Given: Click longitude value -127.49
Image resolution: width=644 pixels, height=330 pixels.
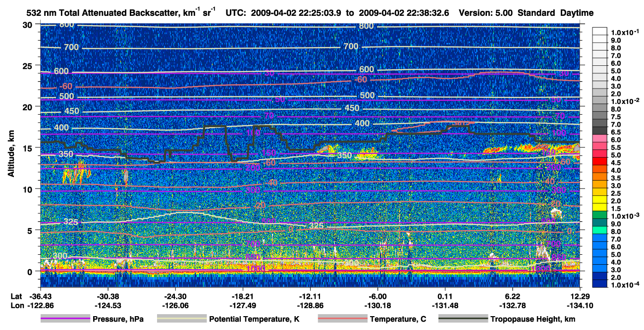Looking at the screenshot, I should click(x=243, y=306).
